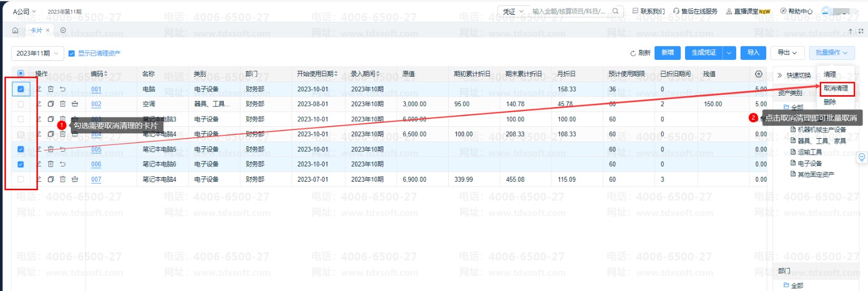Open asset code link 001

[x=96, y=89]
